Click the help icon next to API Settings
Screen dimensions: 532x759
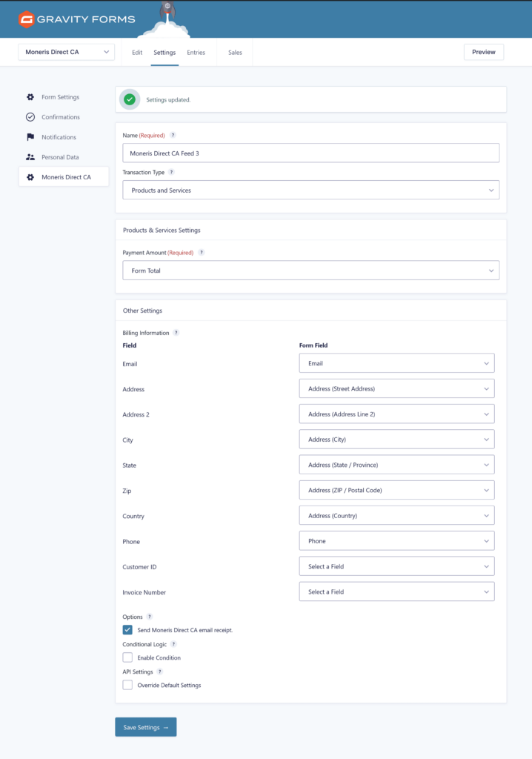pos(160,672)
